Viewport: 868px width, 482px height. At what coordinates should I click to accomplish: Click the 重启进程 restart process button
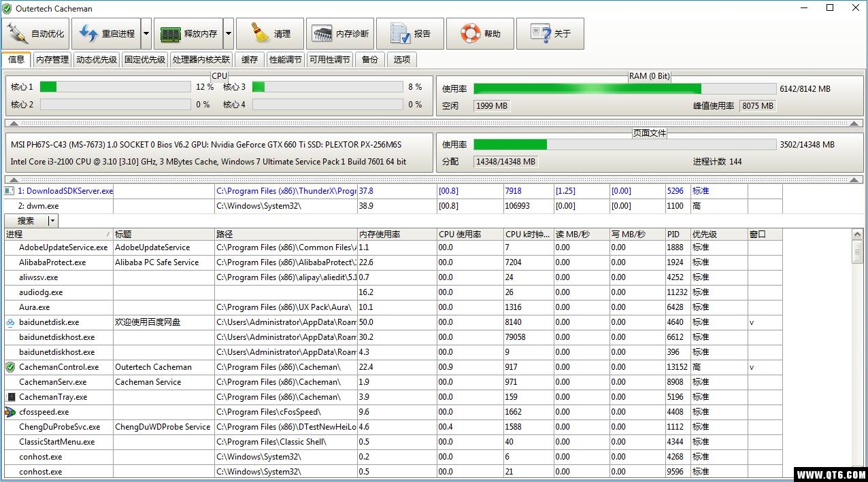(x=106, y=34)
